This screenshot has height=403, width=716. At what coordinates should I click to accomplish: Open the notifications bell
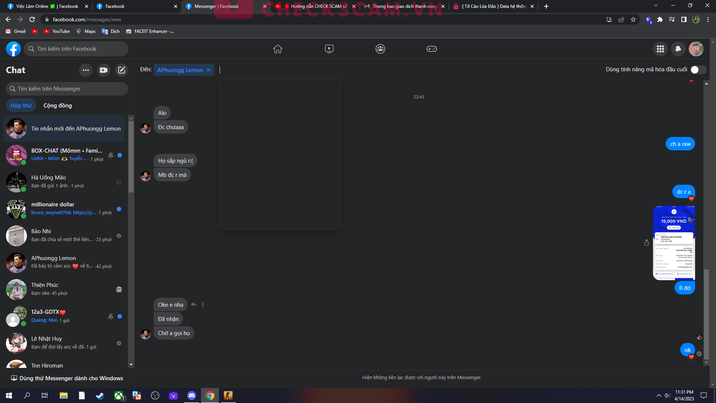[x=678, y=49]
